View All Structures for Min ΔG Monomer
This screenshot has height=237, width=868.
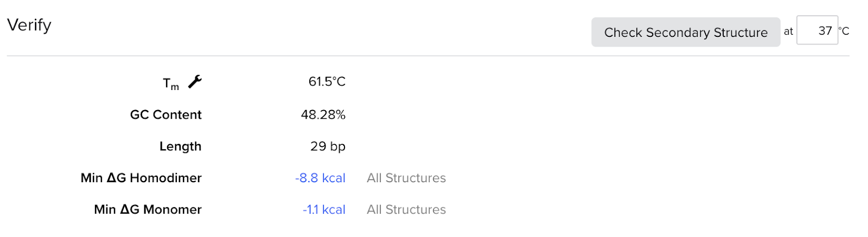click(406, 210)
